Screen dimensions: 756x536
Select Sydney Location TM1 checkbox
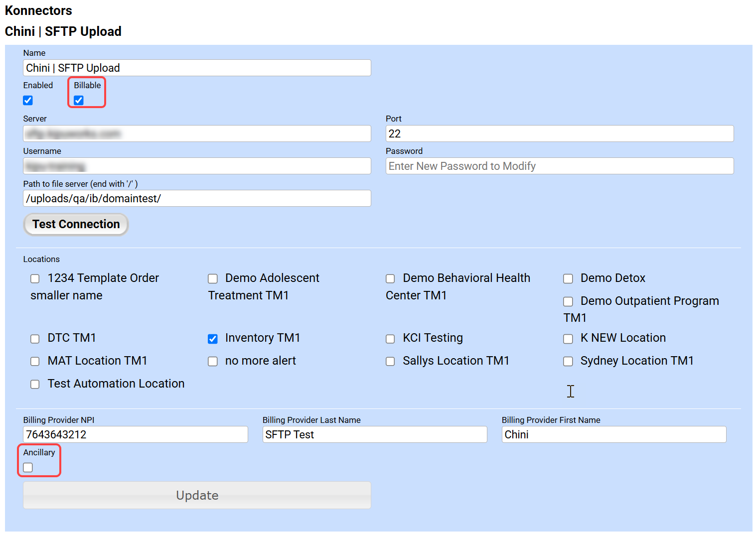click(568, 361)
